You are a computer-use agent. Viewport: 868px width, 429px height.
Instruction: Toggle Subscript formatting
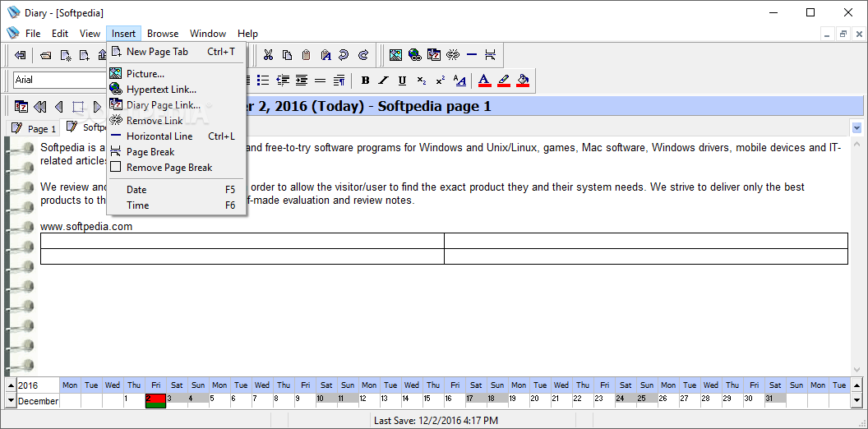coord(422,81)
